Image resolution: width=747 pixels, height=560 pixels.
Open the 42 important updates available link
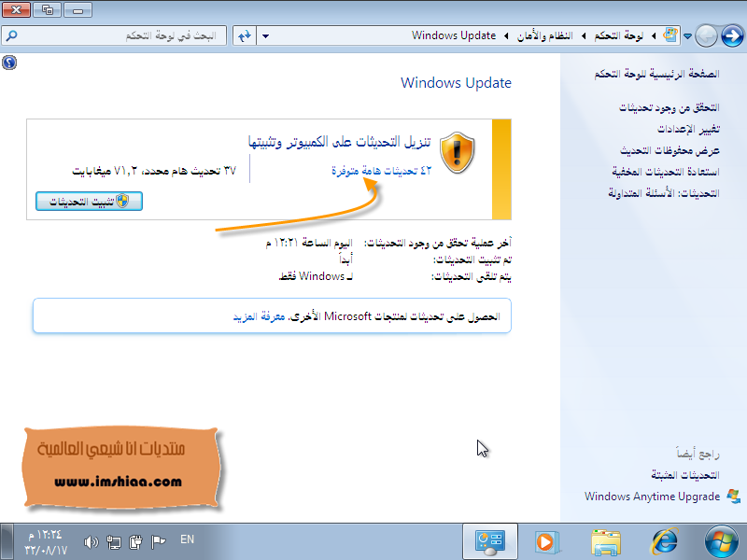[381, 171]
